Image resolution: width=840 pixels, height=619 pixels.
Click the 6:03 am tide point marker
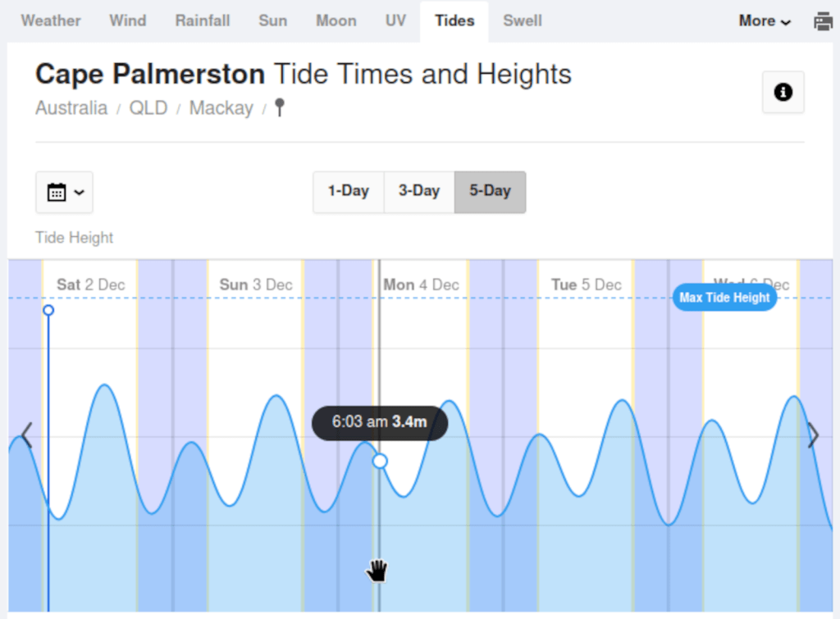pos(379,461)
